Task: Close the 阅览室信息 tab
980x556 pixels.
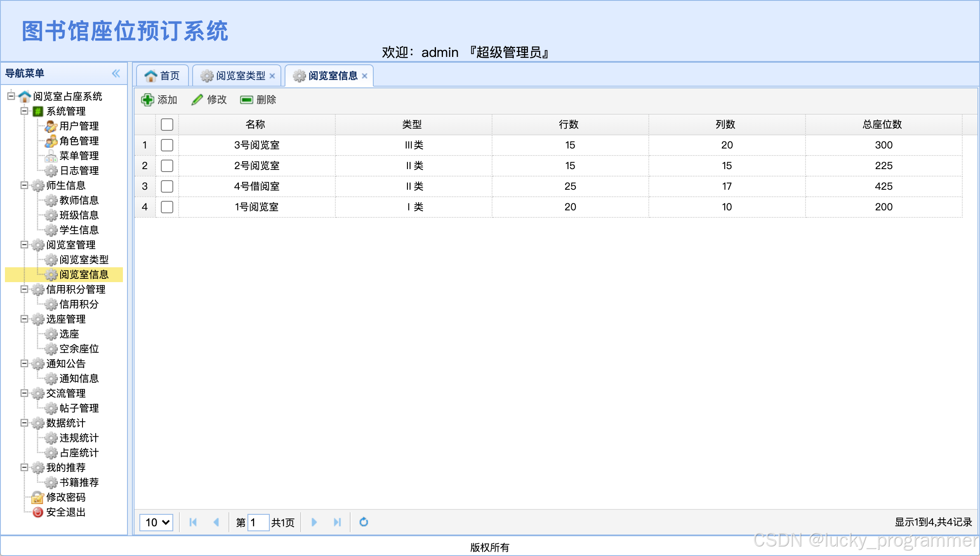Action: point(365,76)
